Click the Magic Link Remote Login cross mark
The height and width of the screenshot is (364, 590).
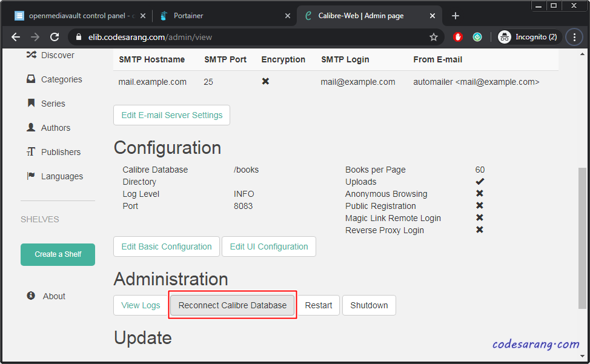coord(479,217)
